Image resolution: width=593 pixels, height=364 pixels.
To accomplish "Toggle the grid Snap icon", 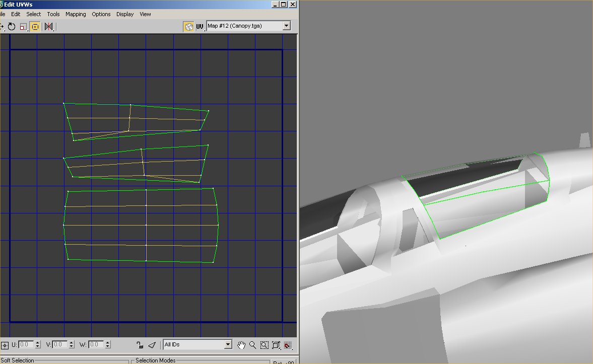I will click(288, 345).
